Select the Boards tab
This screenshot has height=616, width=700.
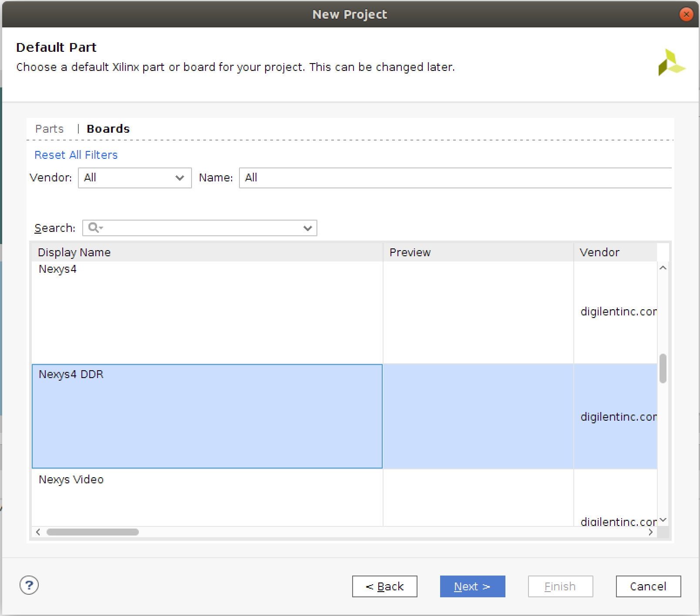tap(108, 129)
